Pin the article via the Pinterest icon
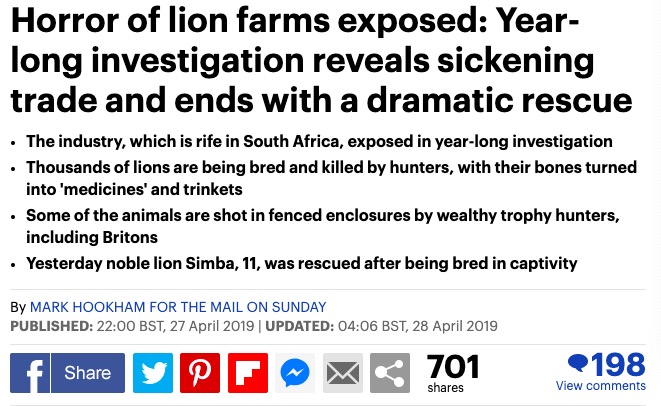The height and width of the screenshot is (406, 661). pyautogui.click(x=200, y=373)
